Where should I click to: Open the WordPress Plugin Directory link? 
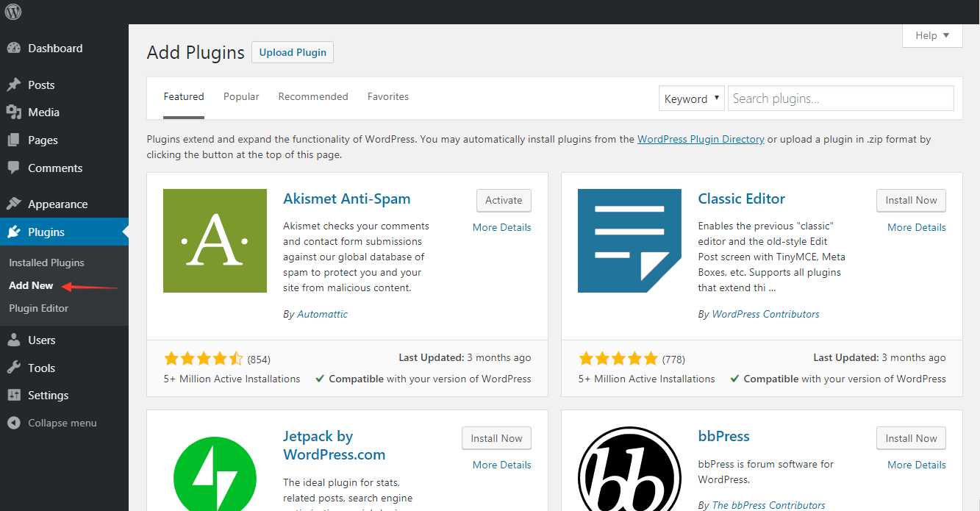[x=701, y=139]
